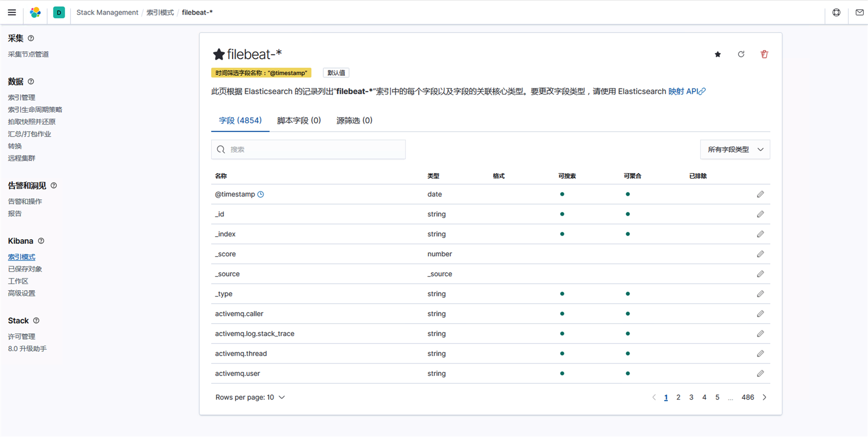Open 告警和操作 in sidebar
Image resolution: width=868 pixels, height=437 pixels.
point(25,202)
